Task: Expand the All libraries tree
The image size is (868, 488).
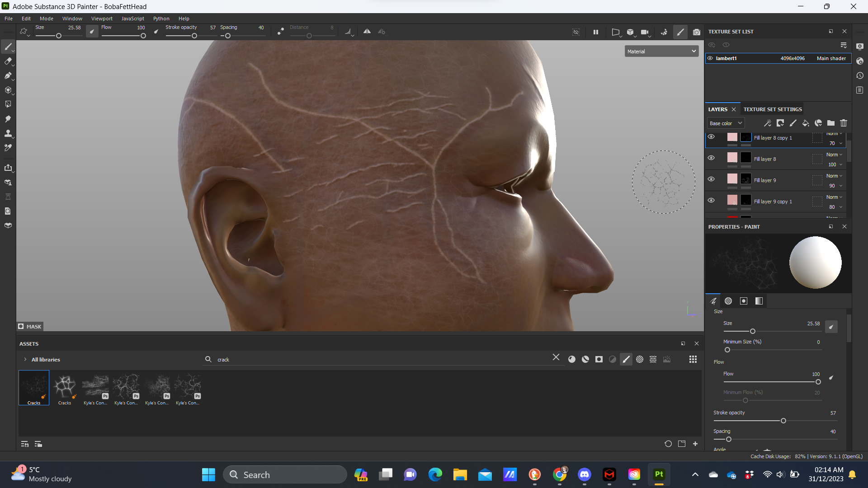Action: [x=25, y=359]
